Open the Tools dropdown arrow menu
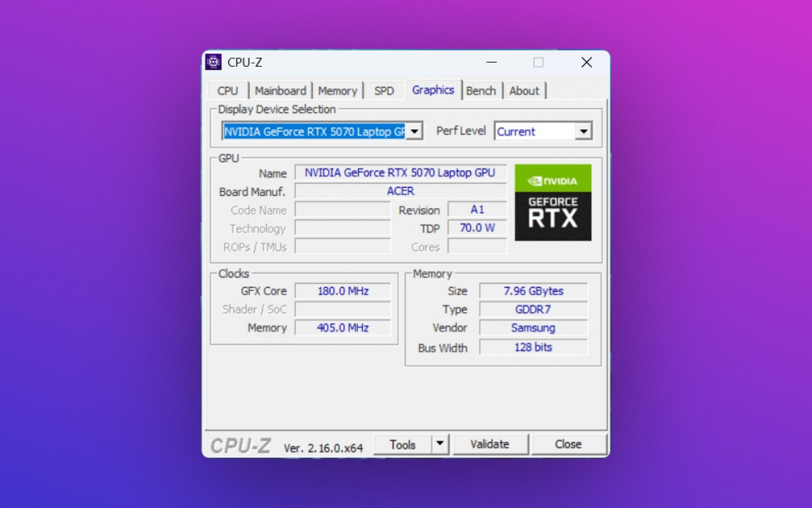The width and height of the screenshot is (812, 508). click(x=439, y=444)
